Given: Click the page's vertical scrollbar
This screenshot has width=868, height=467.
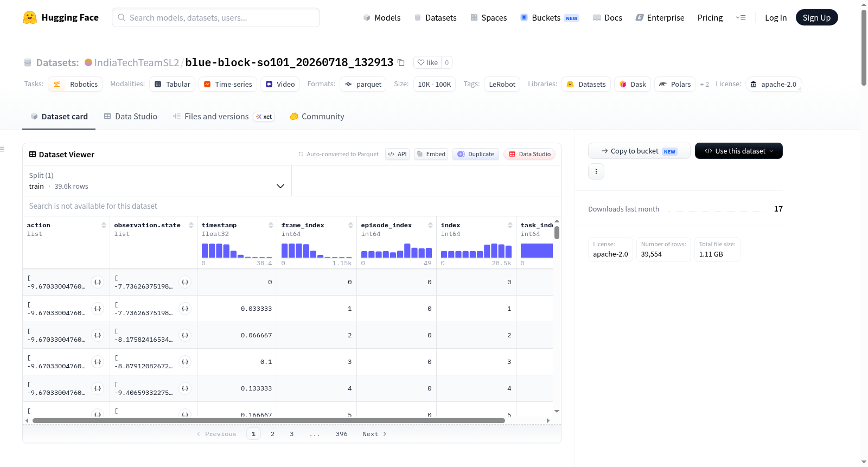Looking at the screenshot, I should coord(864,48).
